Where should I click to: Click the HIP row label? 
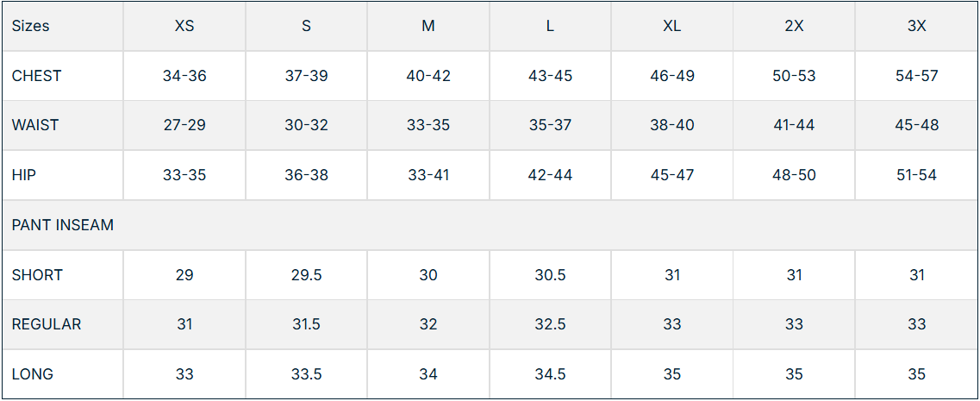coord(24,175)
